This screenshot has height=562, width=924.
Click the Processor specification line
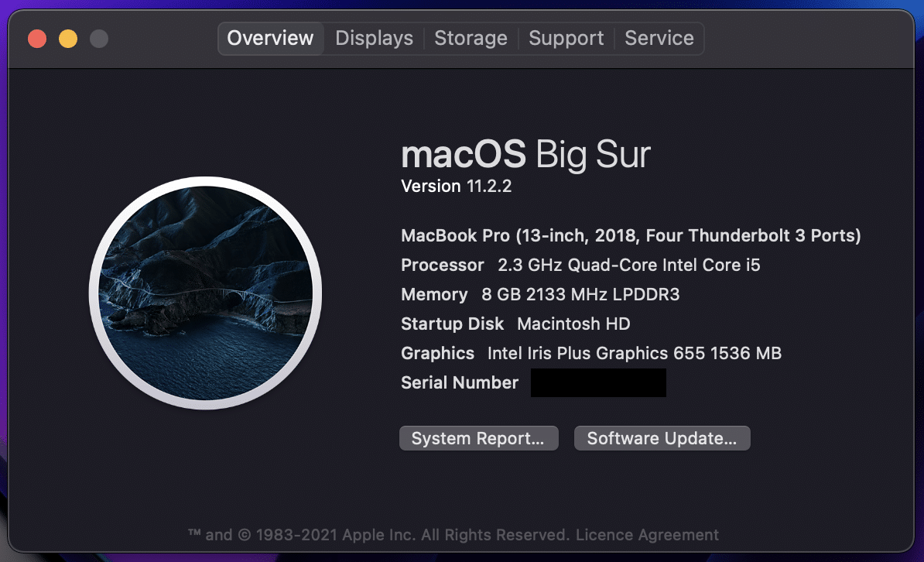tap(580, 266)
